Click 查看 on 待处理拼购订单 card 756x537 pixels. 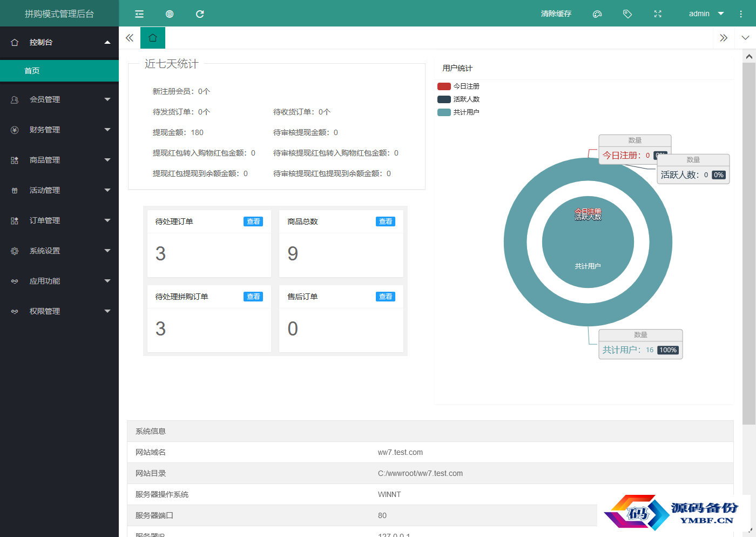coord(253,297)
